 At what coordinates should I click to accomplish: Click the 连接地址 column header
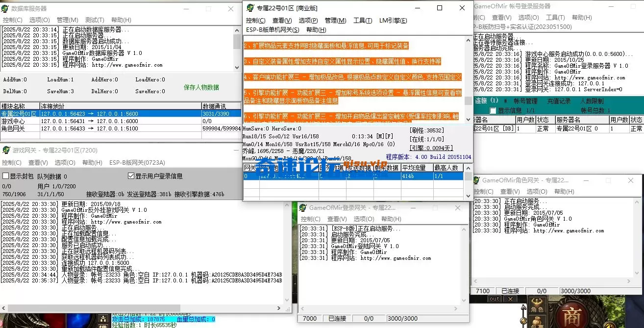[120, 106]
